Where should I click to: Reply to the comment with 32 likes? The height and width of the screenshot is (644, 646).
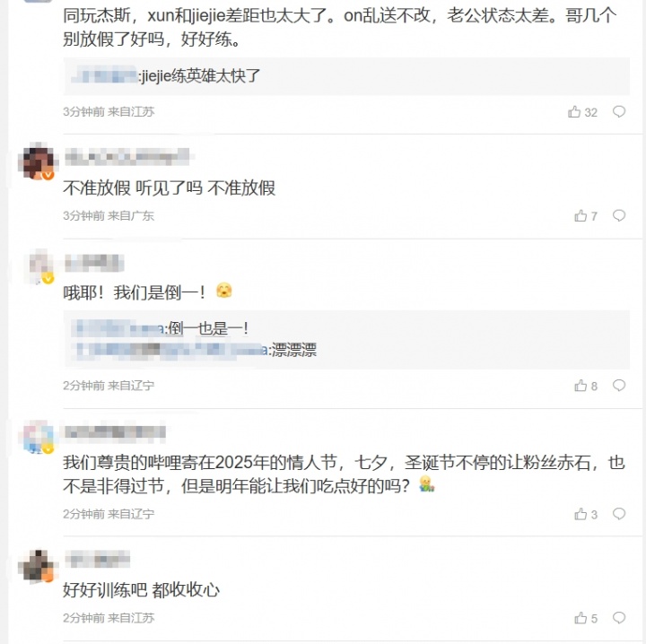[619, 112]
